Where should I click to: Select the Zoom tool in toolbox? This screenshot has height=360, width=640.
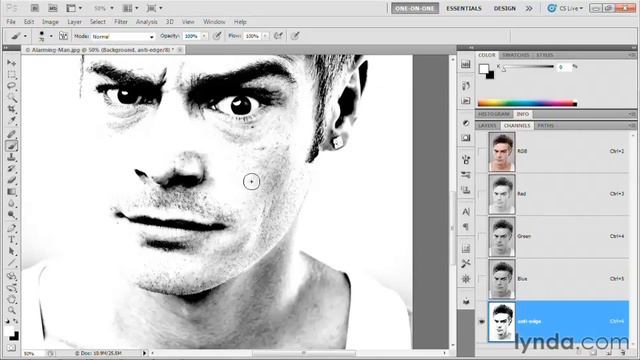point(11,311)
